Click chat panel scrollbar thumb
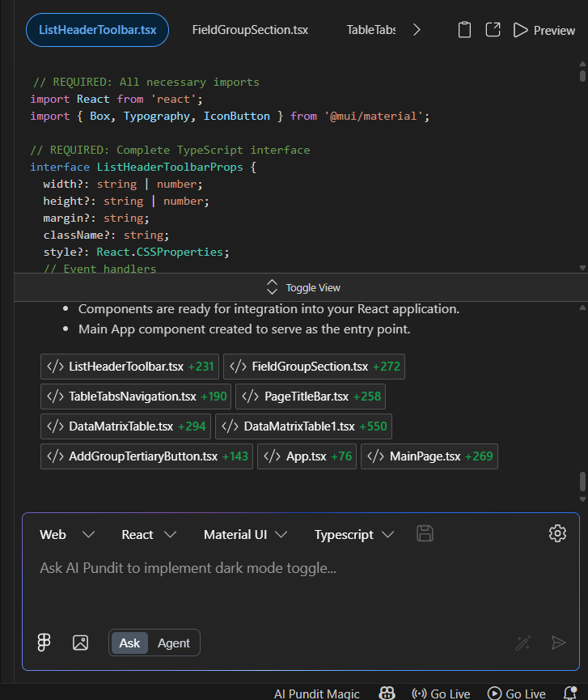 click(x=582, y=482)
